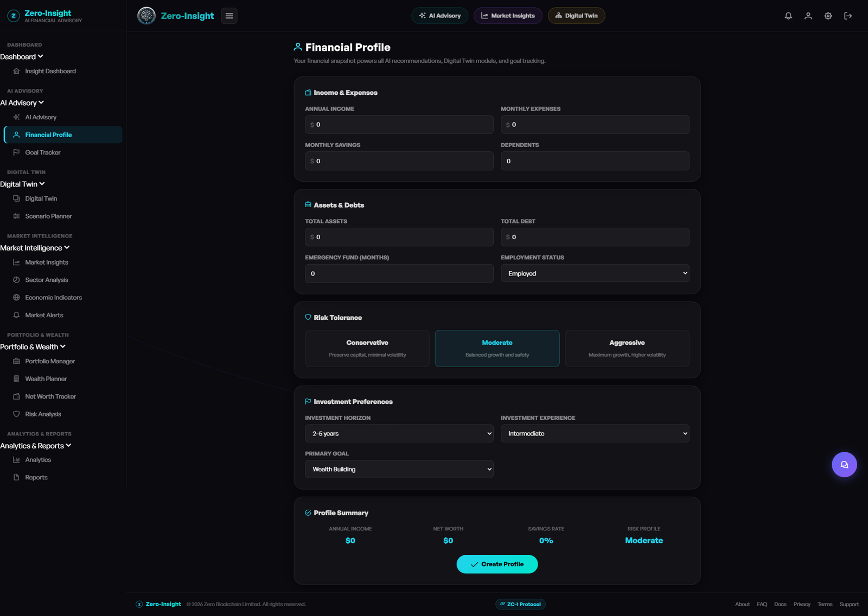The width and height of the screenshot is (868, 616).
Task: Select Moderate risk tolerance option
Action: tap(497, 349)
